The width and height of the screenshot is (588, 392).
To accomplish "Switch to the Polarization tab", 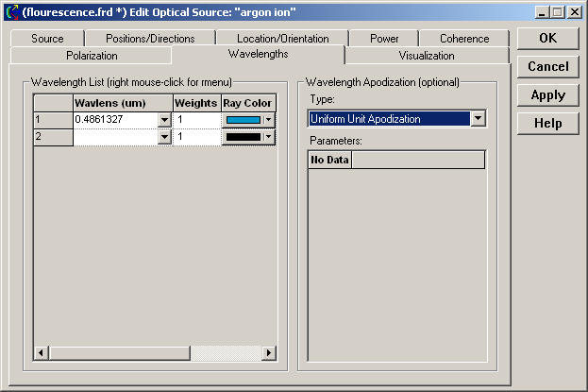I will coord(92,56).
